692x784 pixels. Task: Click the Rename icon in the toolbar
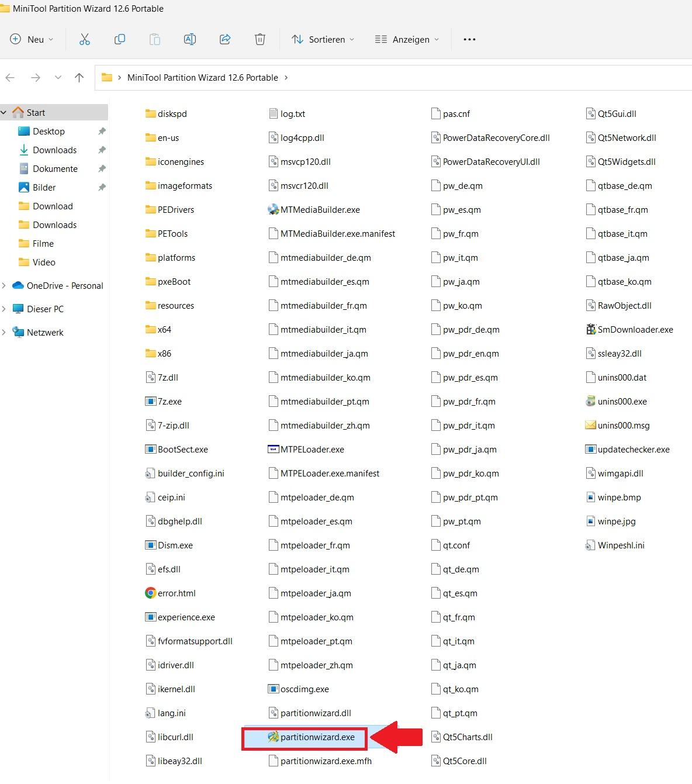point(190,39)
